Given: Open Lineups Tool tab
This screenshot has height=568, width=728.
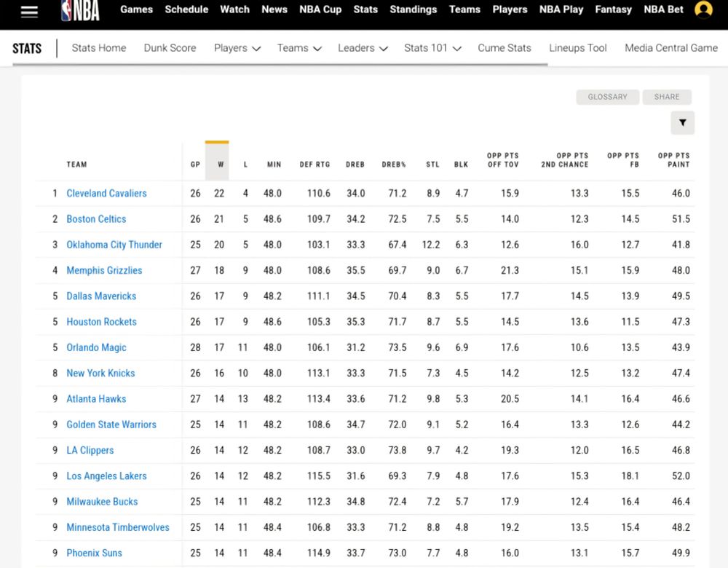Looking at the screenshot, I should pos(577,48).
